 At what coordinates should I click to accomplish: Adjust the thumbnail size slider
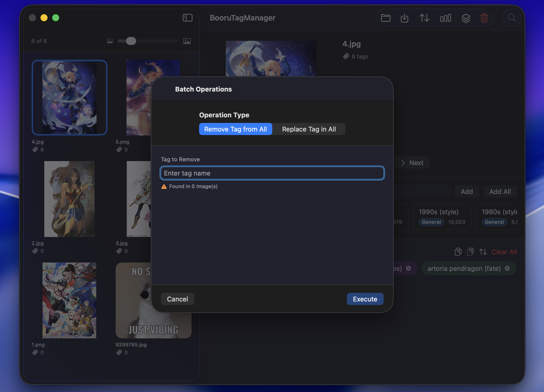click(131, 41)
